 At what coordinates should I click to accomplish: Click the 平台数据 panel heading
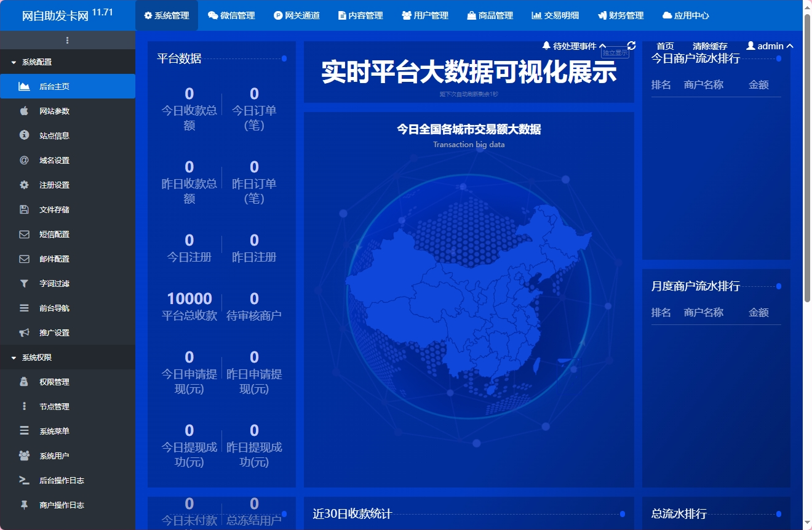click(x=179, y=58)
